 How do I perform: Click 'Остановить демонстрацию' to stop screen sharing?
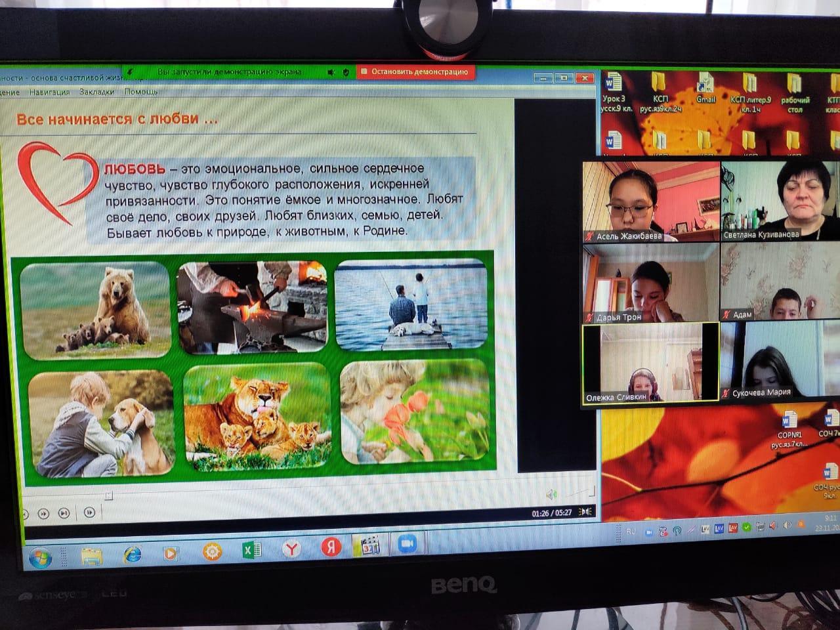[414, 72]
